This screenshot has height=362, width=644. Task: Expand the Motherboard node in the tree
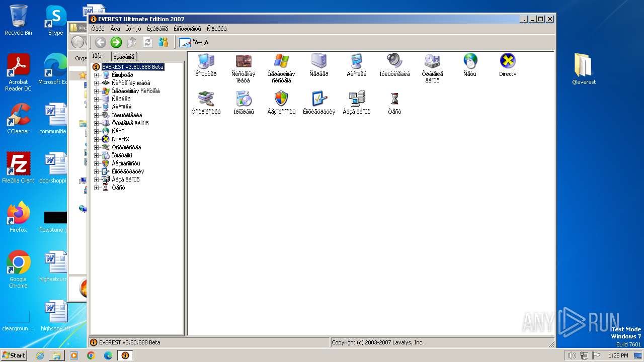[97, 83]
